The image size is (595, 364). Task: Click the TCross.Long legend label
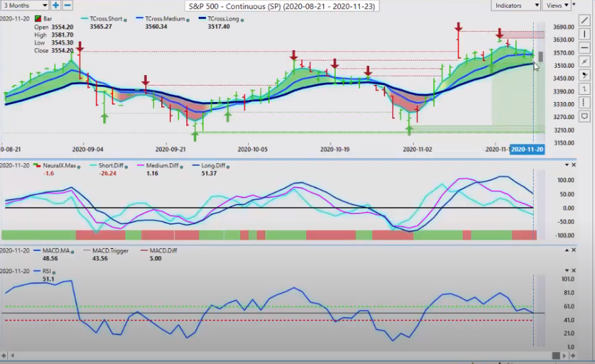coord(224,18)
